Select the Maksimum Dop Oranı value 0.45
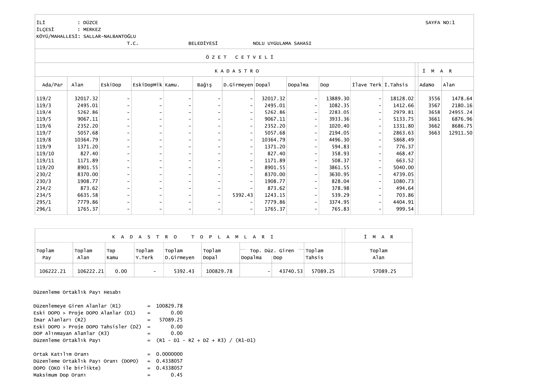555x392 pixels. point(176,375)
